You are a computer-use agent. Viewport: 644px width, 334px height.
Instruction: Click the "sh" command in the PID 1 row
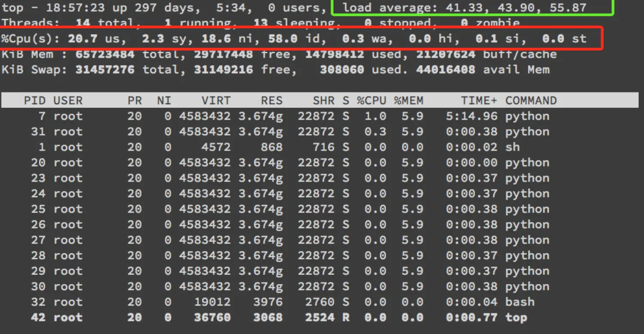pyautogui.click(x=513, y=147)
